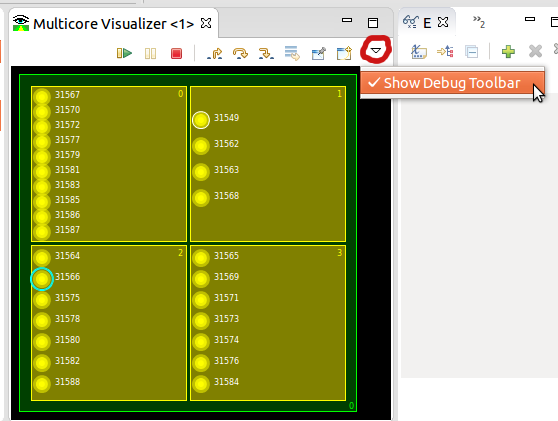Click the green plus Add expression icon
Screen dimensions: 558x421
(508, 52)
